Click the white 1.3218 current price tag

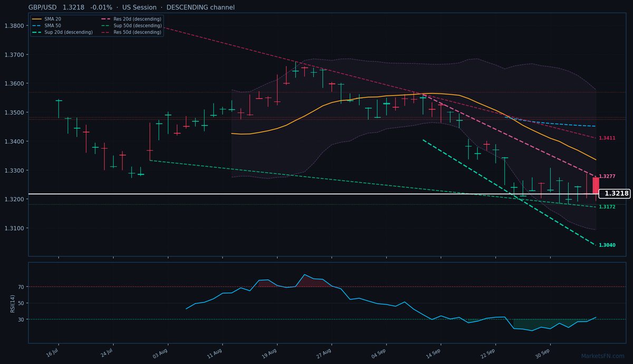coord(614,194)
